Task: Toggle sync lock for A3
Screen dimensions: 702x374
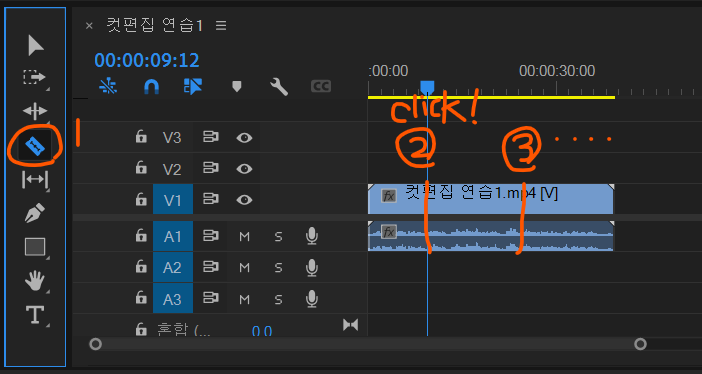Action: [210, 298]
